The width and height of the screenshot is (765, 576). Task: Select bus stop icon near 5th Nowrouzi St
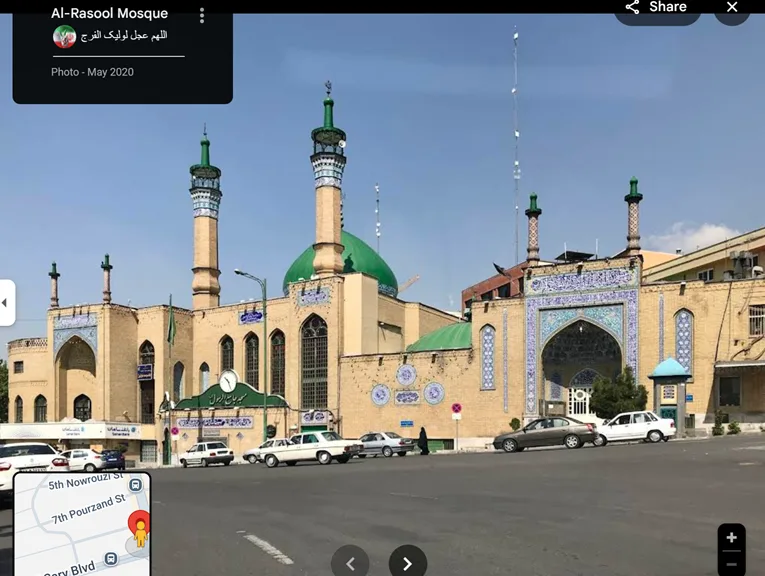[x=135, y=485]
